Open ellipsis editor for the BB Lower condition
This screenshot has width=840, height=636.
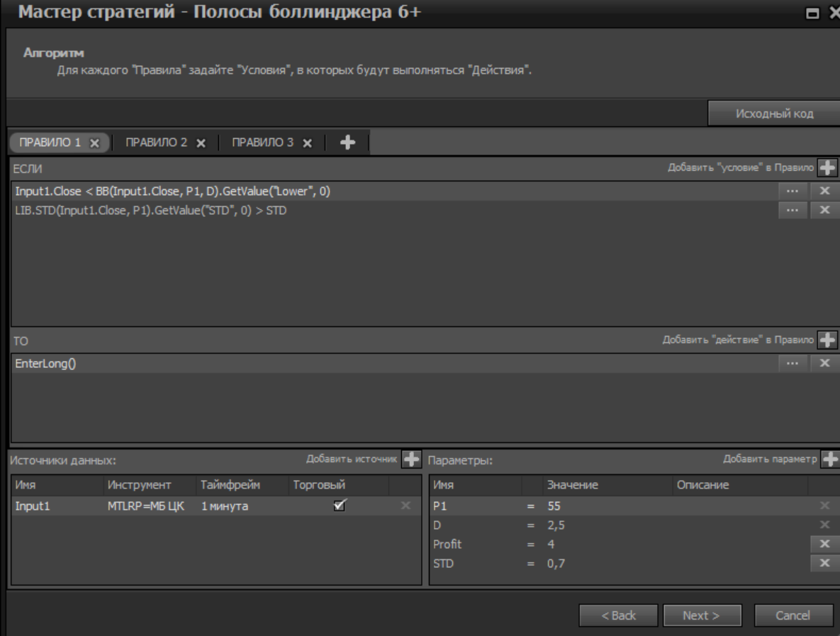click(792, 191)
